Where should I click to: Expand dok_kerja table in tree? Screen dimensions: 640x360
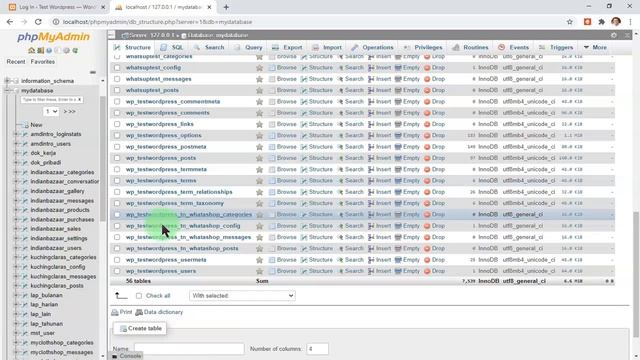click(x=16, y=153)
